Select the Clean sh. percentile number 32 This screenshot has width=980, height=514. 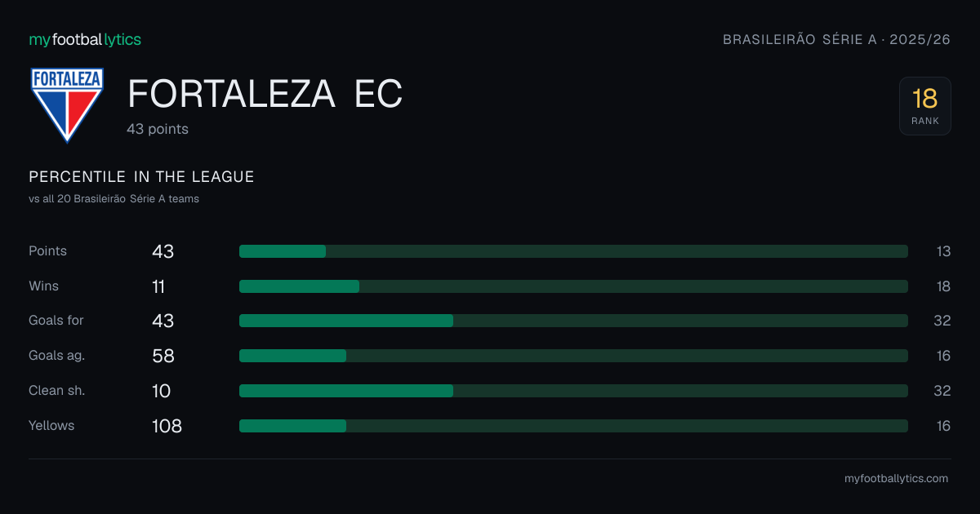942,391
